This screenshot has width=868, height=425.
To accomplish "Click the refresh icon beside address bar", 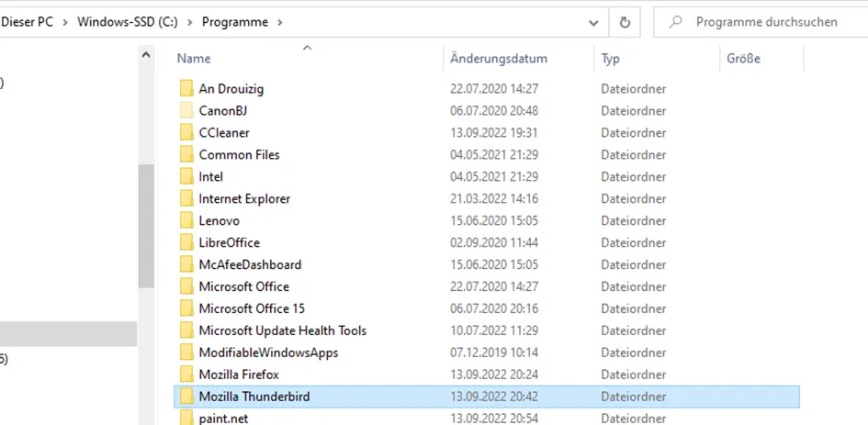I will pos(625,22).
